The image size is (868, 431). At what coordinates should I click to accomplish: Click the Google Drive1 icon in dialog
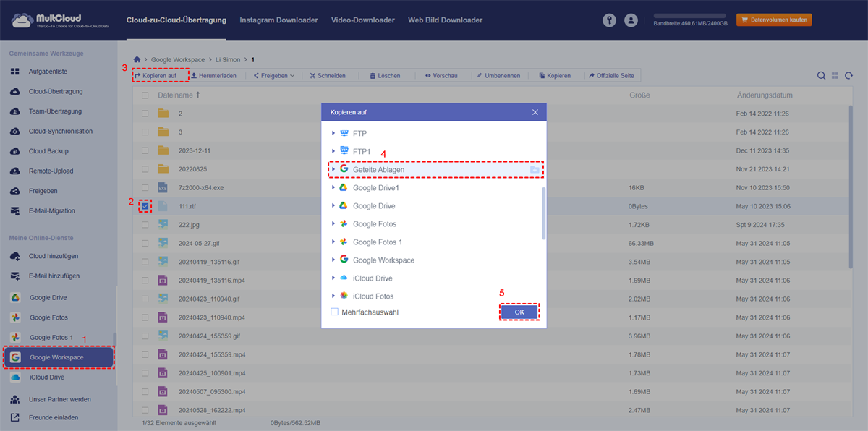point(344,187)
